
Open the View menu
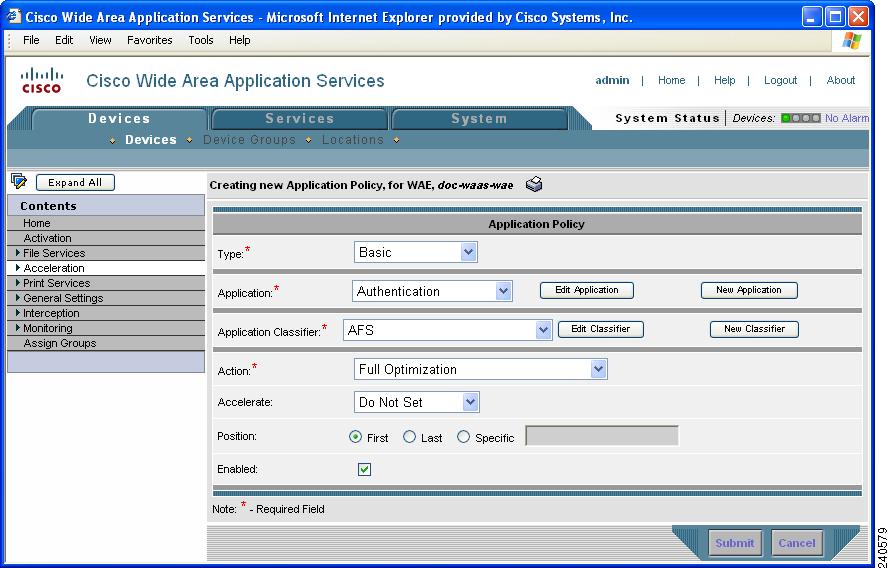click(100, 40)
